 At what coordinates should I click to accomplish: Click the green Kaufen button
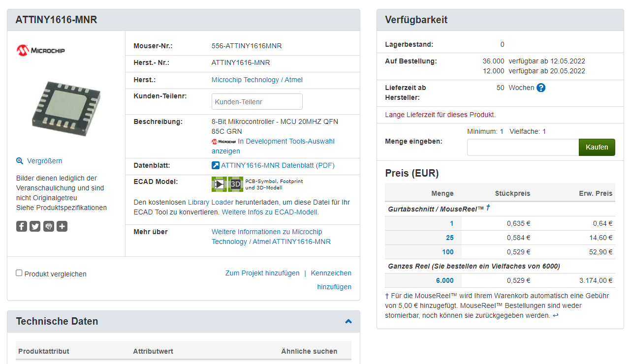pos(597,147)
